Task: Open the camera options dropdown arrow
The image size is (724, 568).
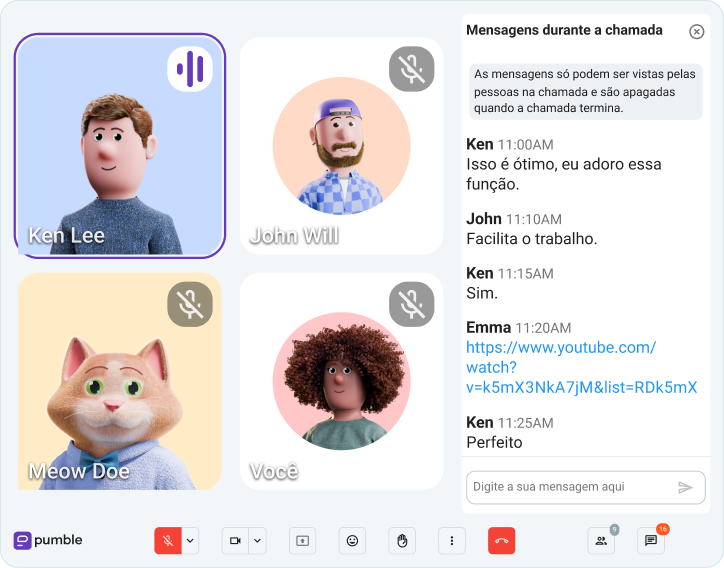Action: tap(258, 540)
